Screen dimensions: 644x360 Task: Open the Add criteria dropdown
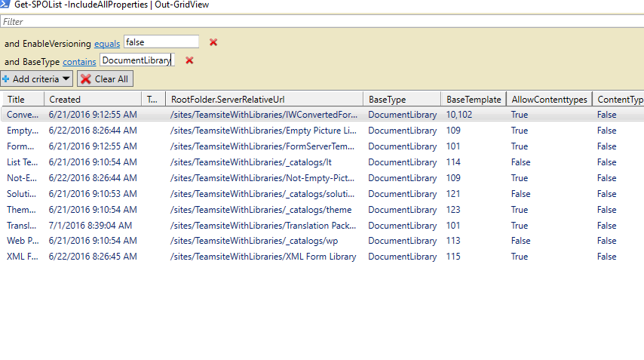point(36,79)
